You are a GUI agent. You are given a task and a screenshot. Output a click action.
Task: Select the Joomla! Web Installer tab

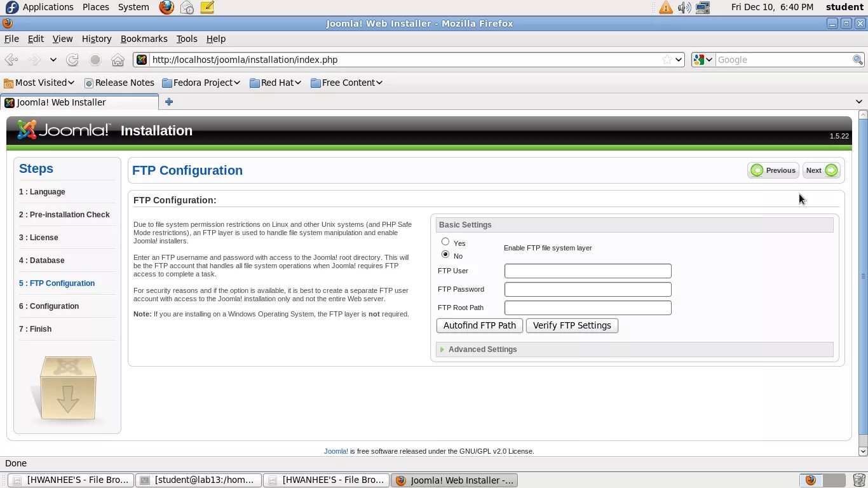(x=79, y=102)
